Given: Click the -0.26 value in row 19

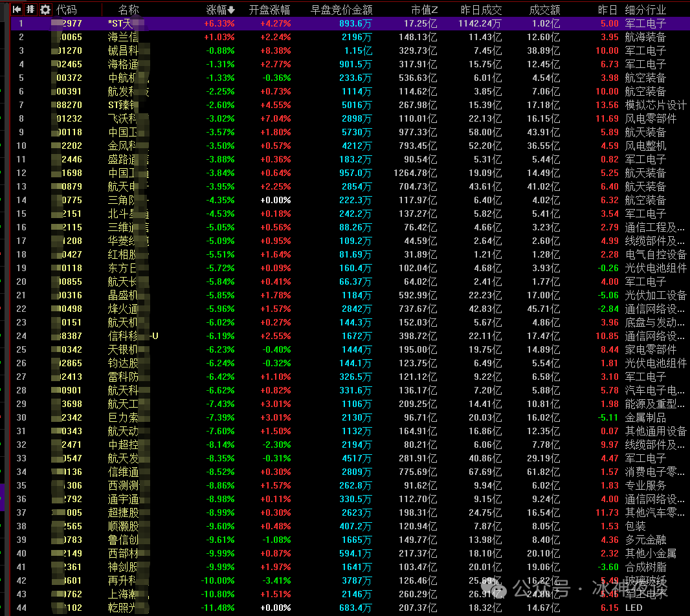Looking at the screenshot, I should pyautogui.click(x=608, y=268).
